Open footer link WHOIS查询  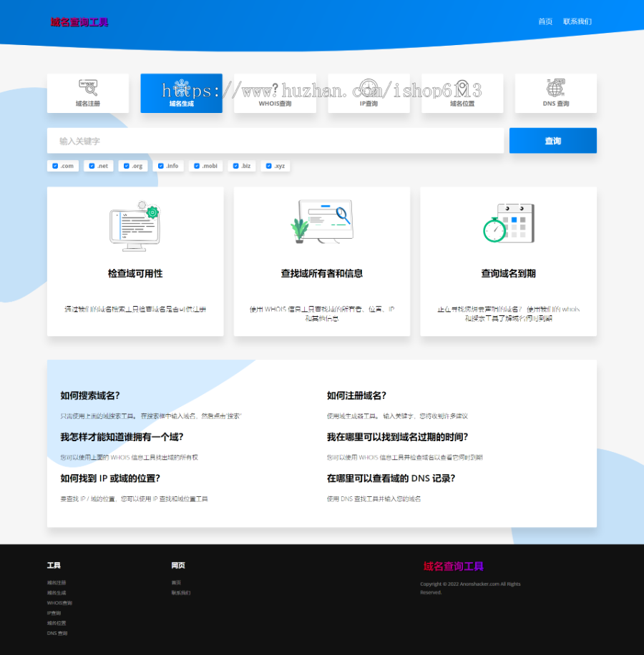59,603
